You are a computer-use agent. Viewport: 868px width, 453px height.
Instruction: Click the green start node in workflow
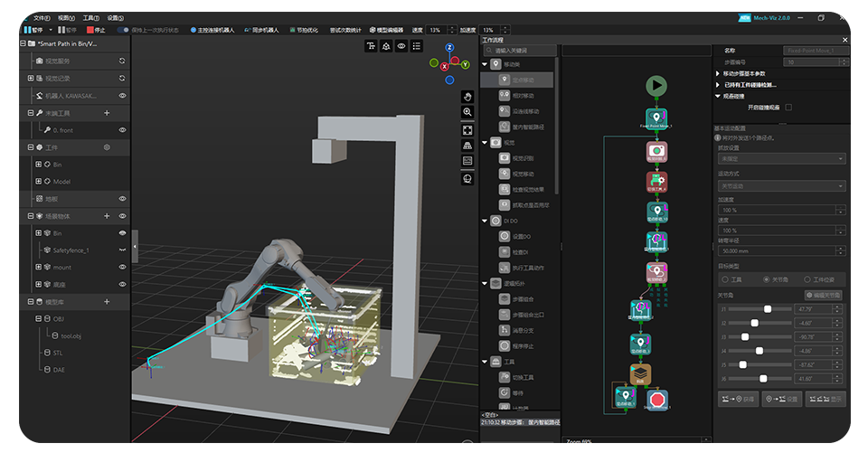pyautogui.click(x=656, y=86)
